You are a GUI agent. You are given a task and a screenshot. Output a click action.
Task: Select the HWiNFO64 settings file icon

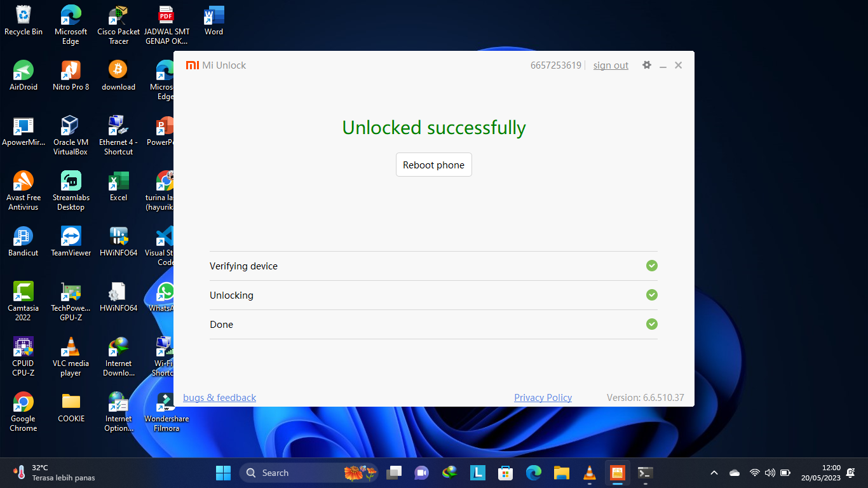click(118, 297)
